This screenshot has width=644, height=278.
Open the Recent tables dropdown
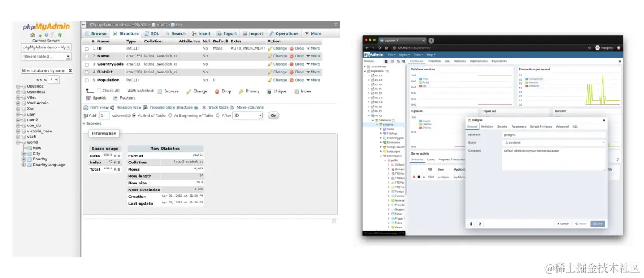(x=46, y=57)
